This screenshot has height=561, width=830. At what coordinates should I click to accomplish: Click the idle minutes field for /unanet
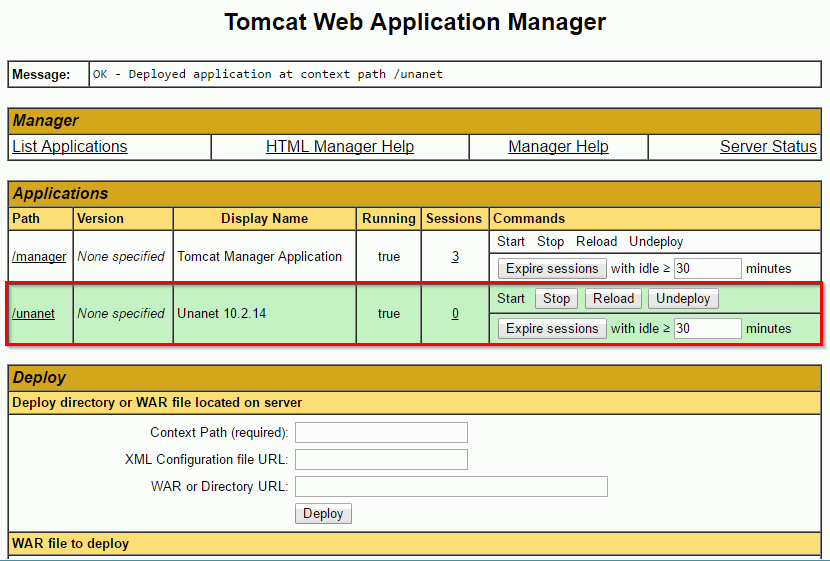click(x=707, y=329)
